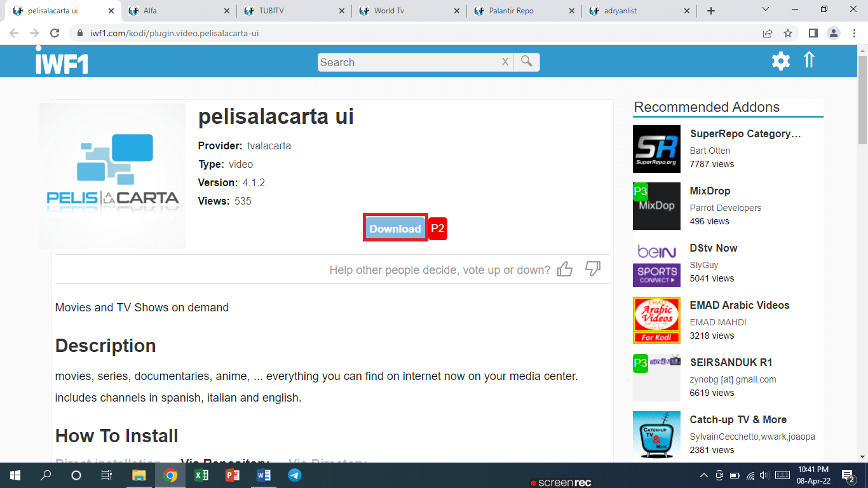Click the up arrow icon in header

(x=809, y=60)
